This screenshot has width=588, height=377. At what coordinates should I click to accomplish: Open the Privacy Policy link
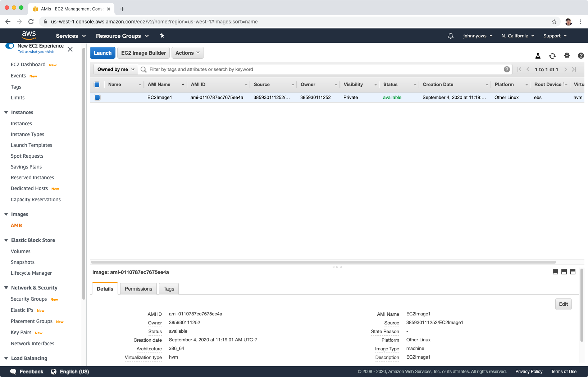(x=529, y=372)
